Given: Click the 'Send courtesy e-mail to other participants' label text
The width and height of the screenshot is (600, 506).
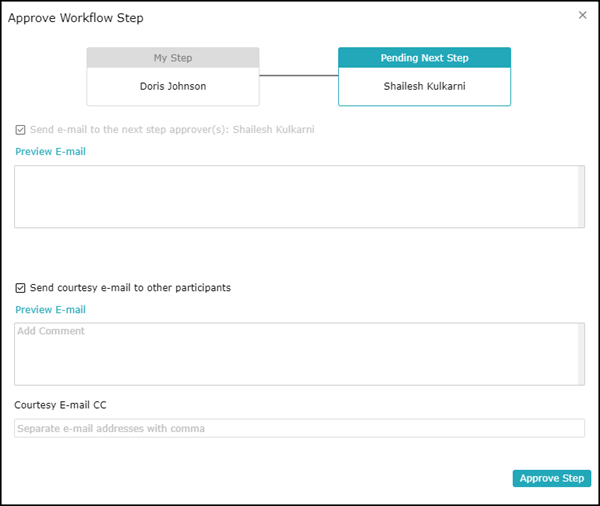Looking at the screenshot, I should click(130, 288).
